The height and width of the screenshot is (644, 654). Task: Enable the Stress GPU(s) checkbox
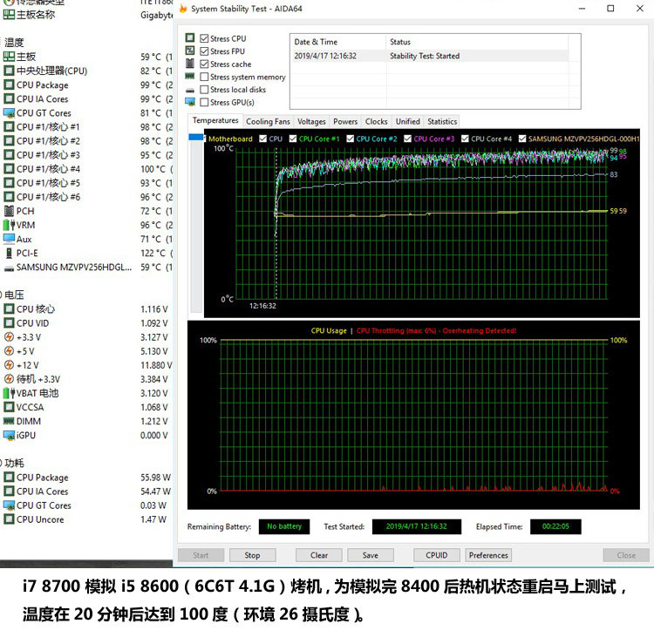click(x=204, y=102)
